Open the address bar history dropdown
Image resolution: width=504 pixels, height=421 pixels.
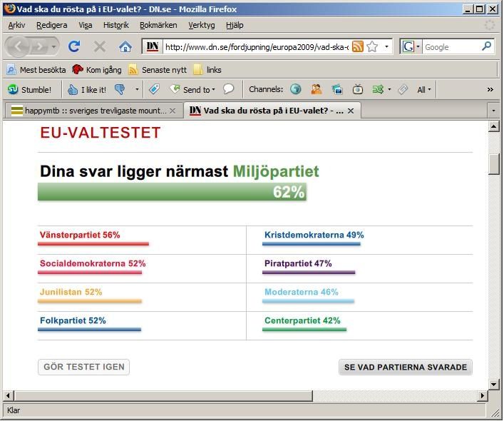(386, 47)
